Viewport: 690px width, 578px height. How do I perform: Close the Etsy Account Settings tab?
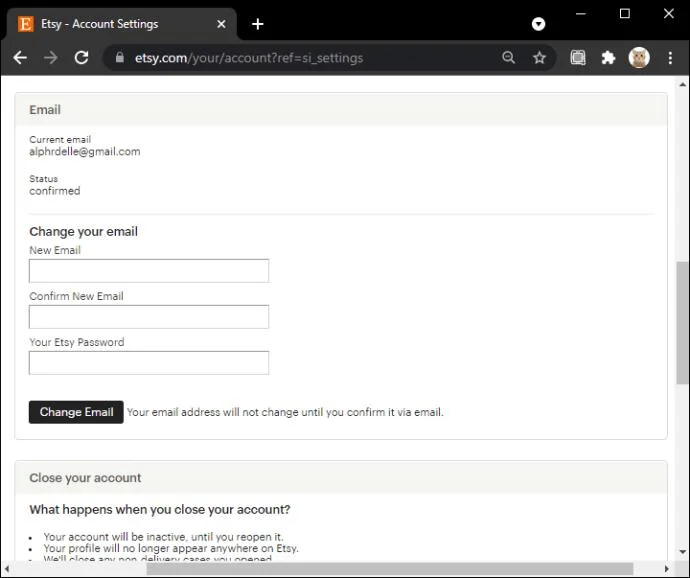221,24
